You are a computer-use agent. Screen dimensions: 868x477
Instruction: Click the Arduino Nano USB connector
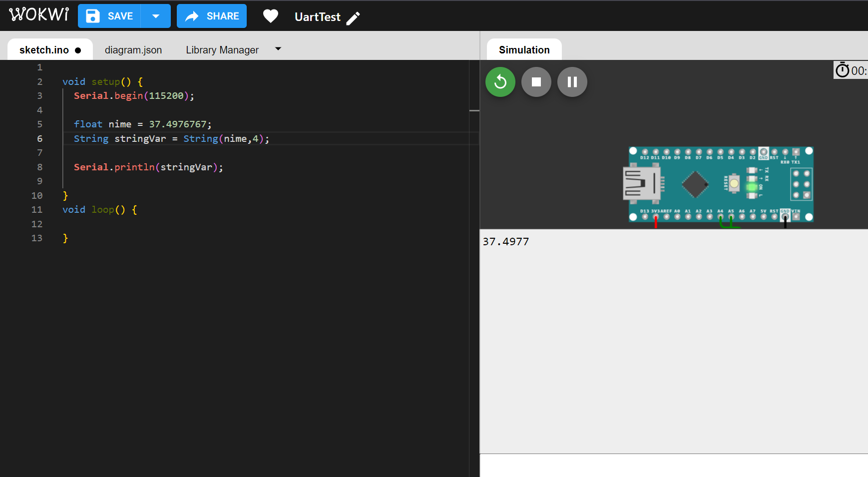pos(643,184)
